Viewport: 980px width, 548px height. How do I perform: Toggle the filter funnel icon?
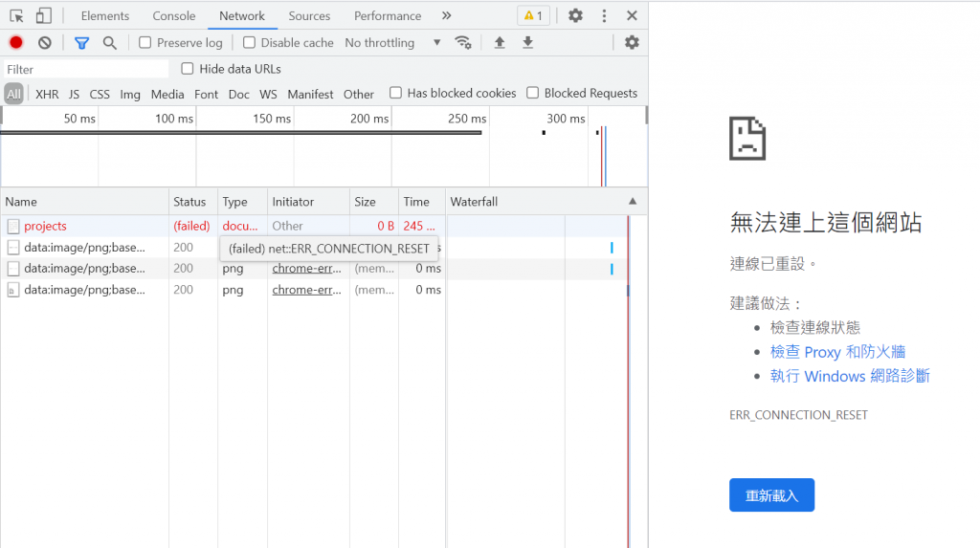pyautogui.click(x=82, y=42)
